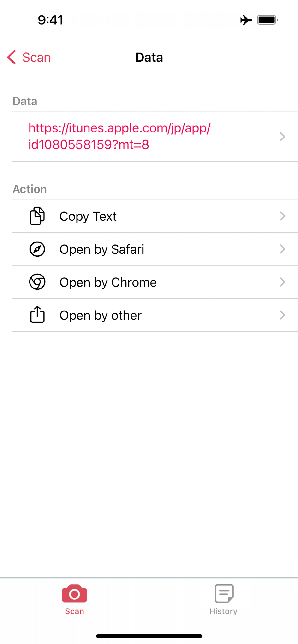Tap the Chrome logo icon
The image size is (298, 644).
coord(37,282)
